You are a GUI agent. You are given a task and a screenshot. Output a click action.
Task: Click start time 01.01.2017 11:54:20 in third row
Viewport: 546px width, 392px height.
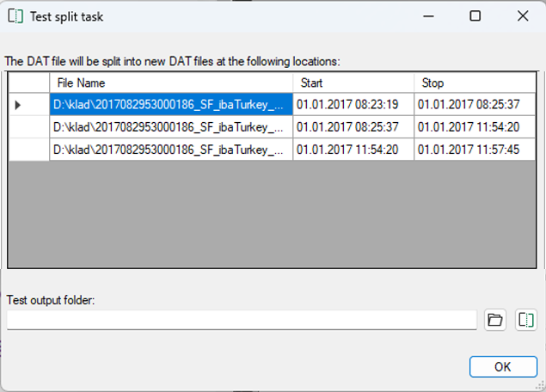[x=353, y=150]
